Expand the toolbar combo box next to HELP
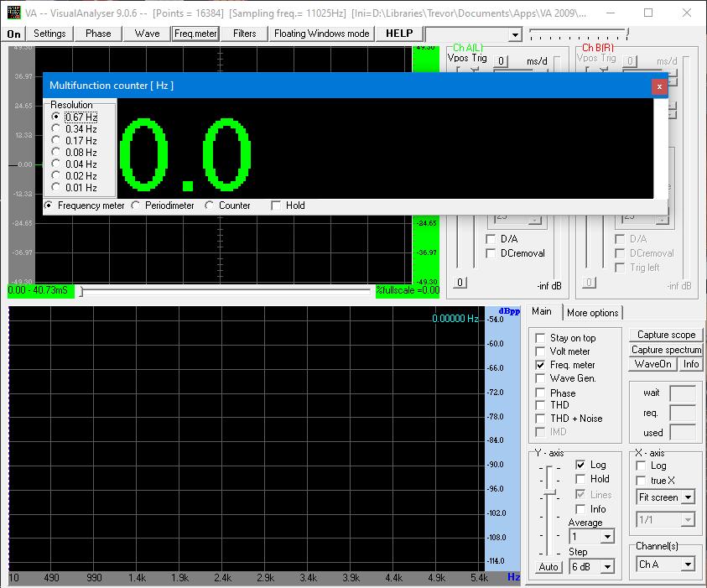707x588 pixels. 514,34
